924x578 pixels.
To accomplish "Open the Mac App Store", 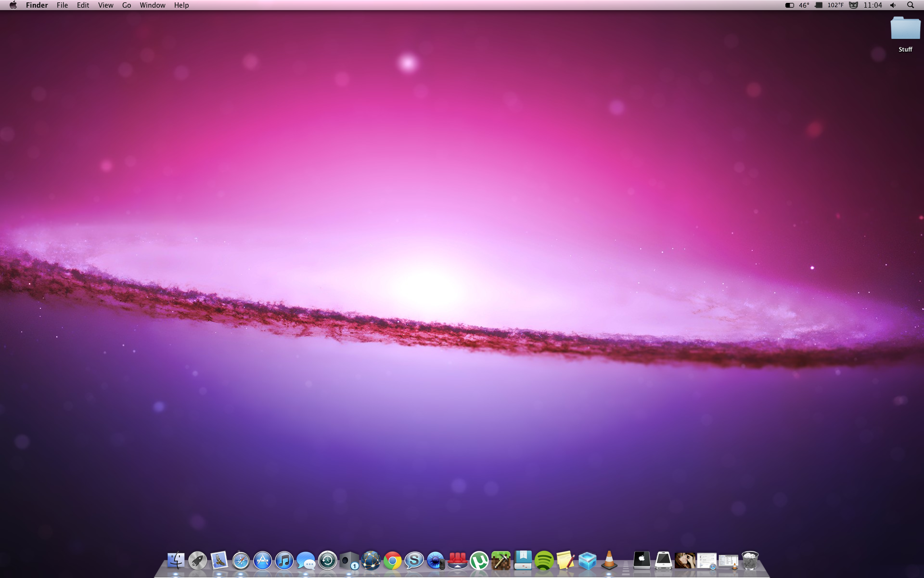I will click(x=262, y=561).
